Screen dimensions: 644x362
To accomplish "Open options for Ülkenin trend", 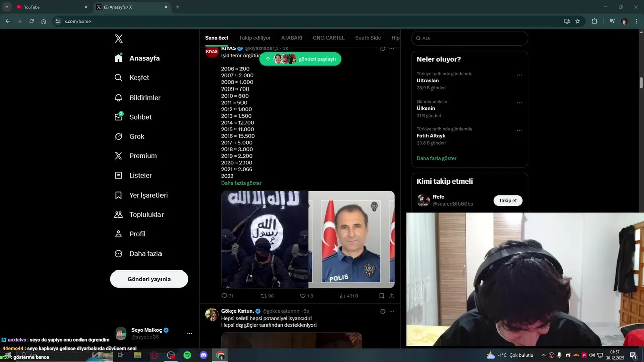I will click(x=519, y=103).
